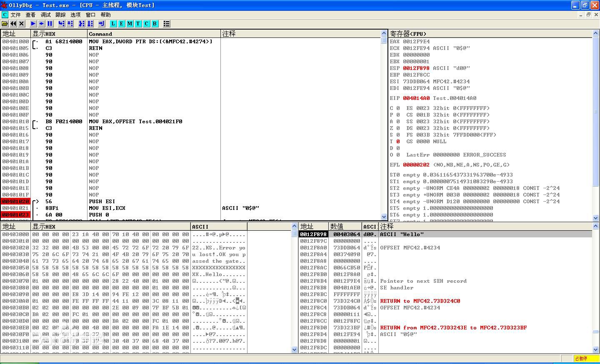Open Memory map with M button

pos(130,24)
